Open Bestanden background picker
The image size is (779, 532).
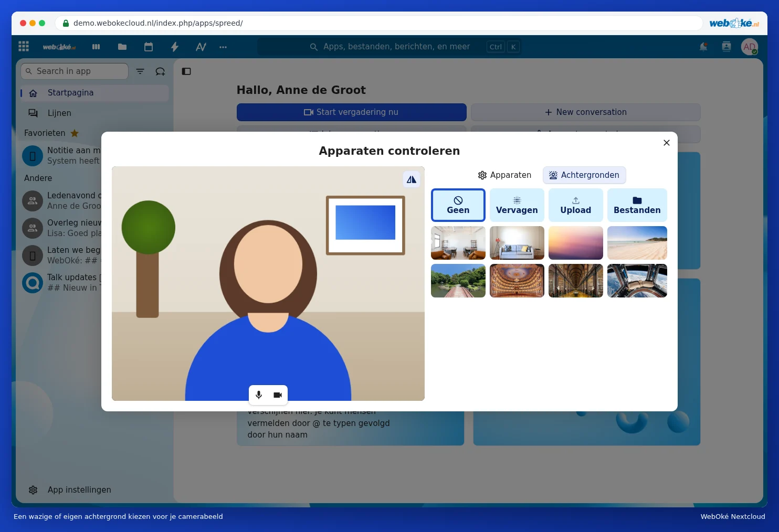637,205
